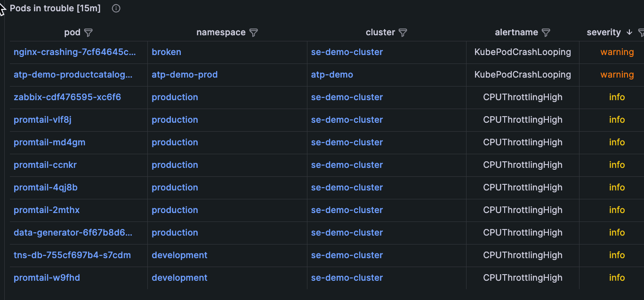Open the namespace column filter
This screenshot has height=300, width=644.
coord(254,32)
